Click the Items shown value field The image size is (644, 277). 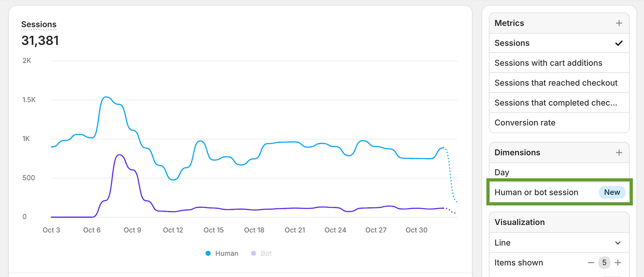tap(604, 262)
